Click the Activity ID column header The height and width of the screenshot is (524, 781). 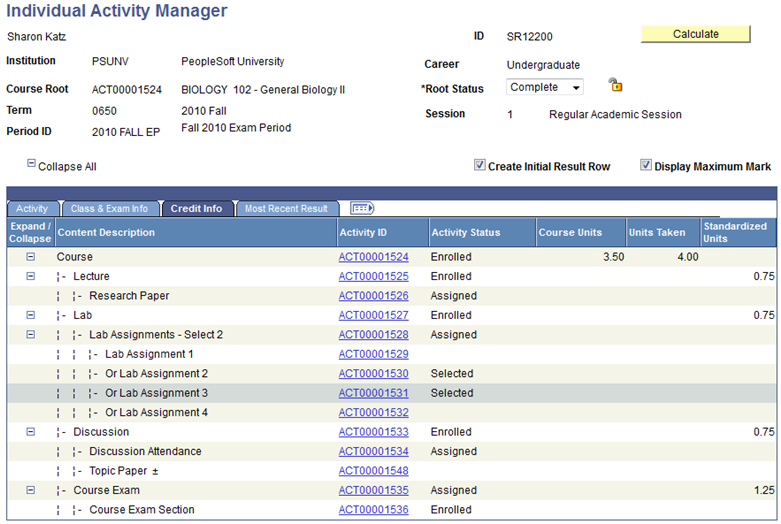tap(383, 233)
